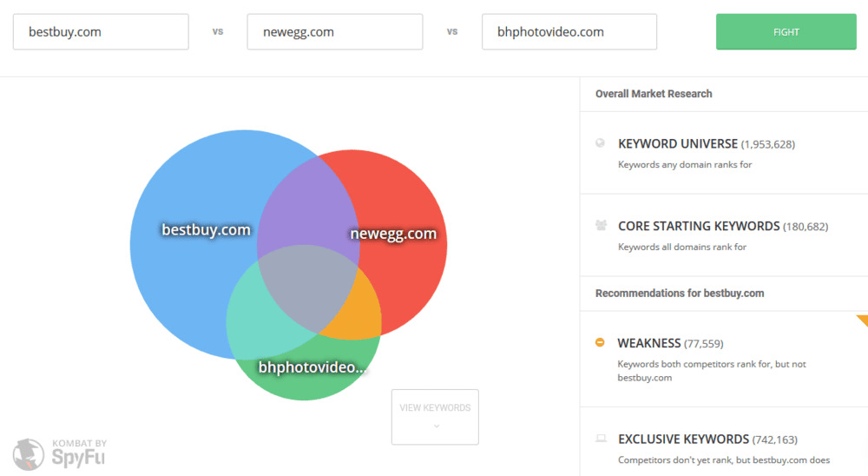The width and height of the screenshot is (868, 476).
Task: Click the bhphotovideo label on the diagram
Action: click(312, 367)
